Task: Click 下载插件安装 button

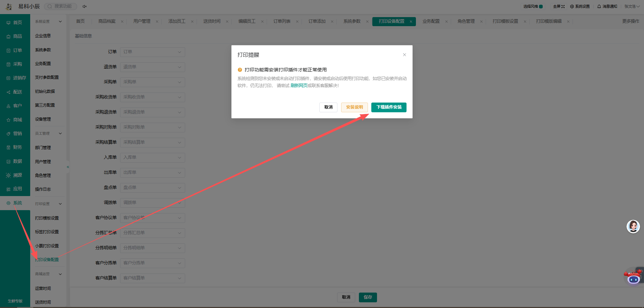Action: tap(389, 107)
